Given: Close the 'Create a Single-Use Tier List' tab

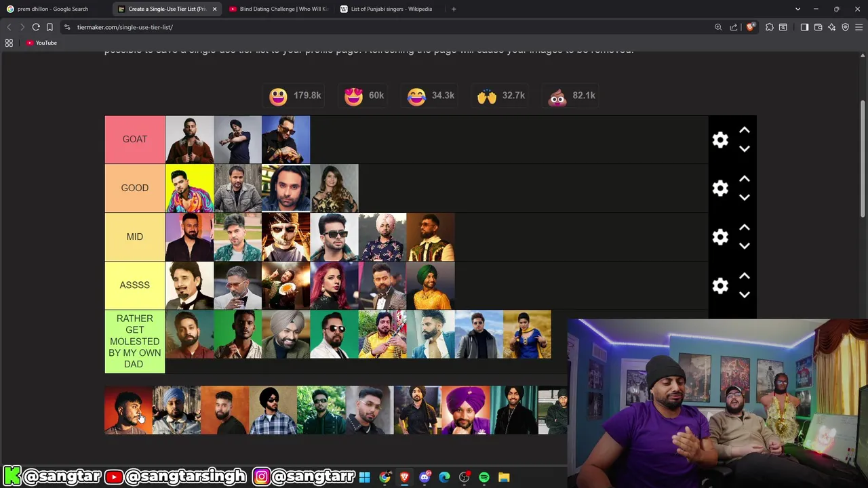Looking at the screenshot, I should (x=214, y=9).
